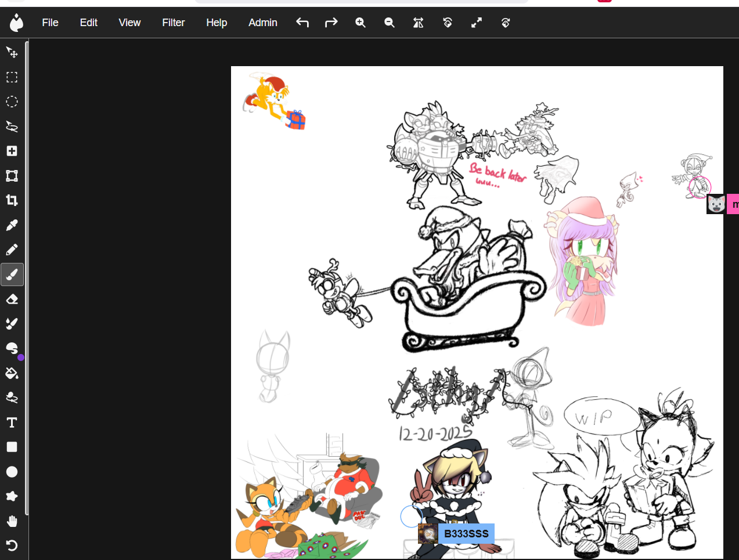
Task: Click the wolf avatar at right edge
Action: [716, 204]
